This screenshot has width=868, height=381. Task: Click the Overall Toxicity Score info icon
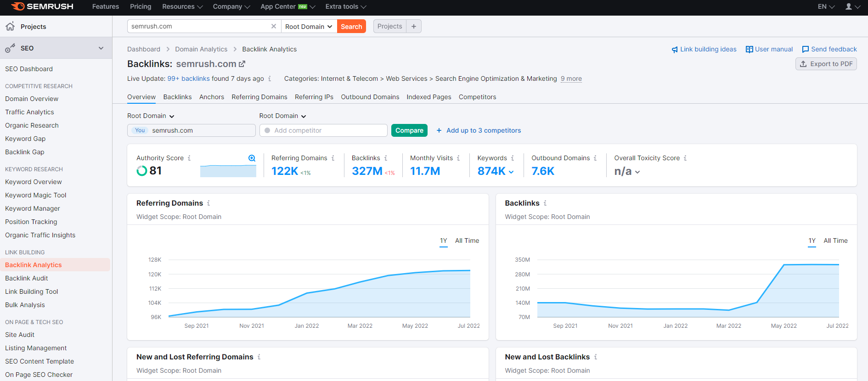(685, 158)
